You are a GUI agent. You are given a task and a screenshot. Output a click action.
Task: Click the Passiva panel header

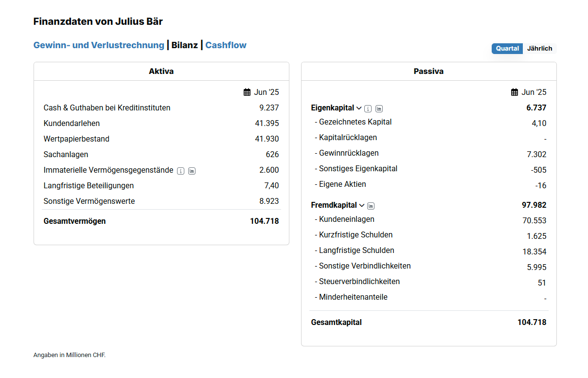(x=428, y=72)
